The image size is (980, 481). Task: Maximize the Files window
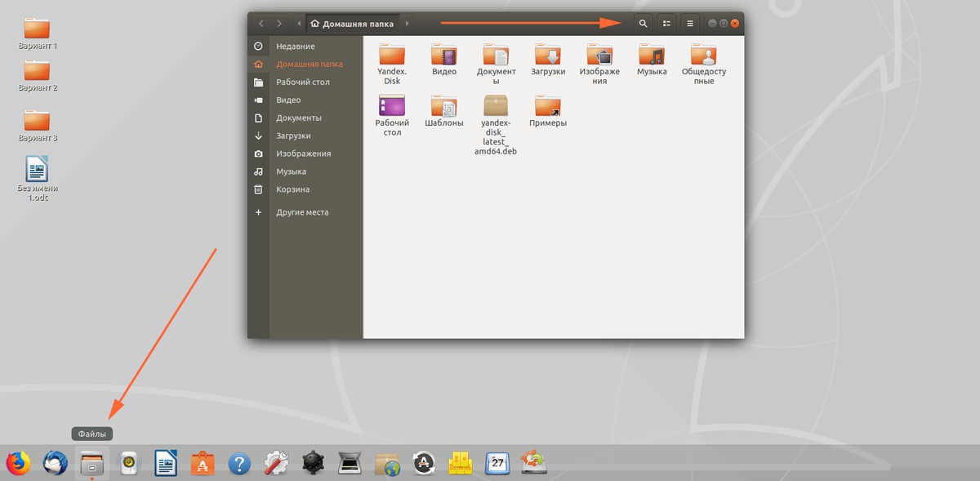coord(724,24)
